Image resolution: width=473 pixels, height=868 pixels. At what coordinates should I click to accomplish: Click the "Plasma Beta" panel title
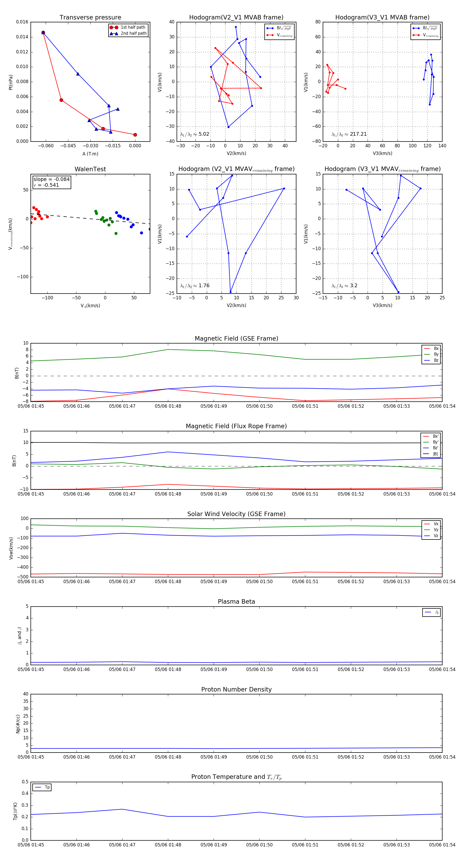(x=236, y=602)
